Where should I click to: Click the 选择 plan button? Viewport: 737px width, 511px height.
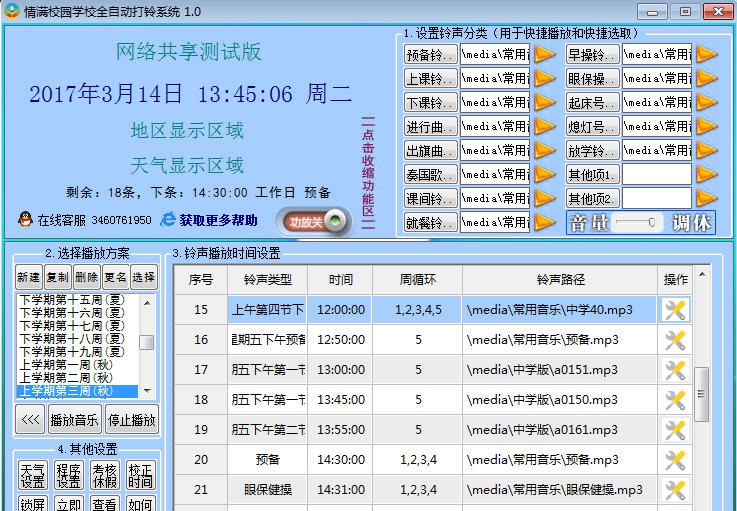pyautogui.click(x=144, y=277)
